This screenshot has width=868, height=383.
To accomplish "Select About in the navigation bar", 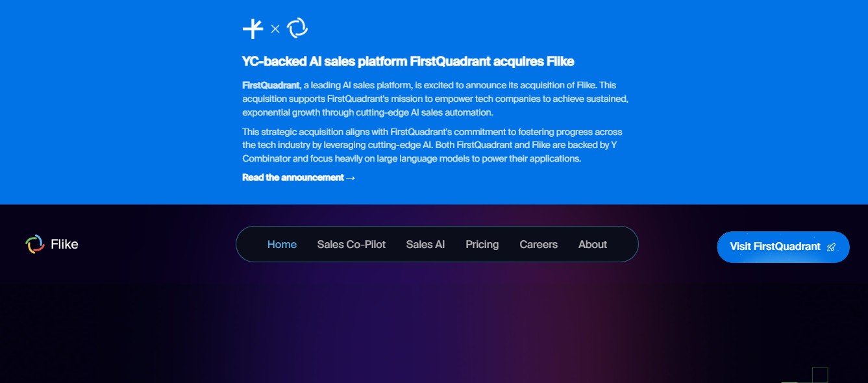I will click(x=592, y=245).
